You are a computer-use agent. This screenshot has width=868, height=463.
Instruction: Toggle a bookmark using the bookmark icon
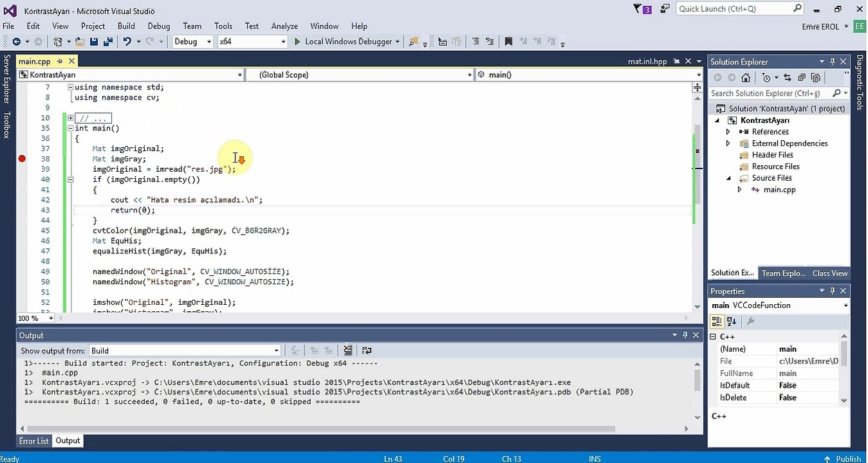tap(508, 42)
